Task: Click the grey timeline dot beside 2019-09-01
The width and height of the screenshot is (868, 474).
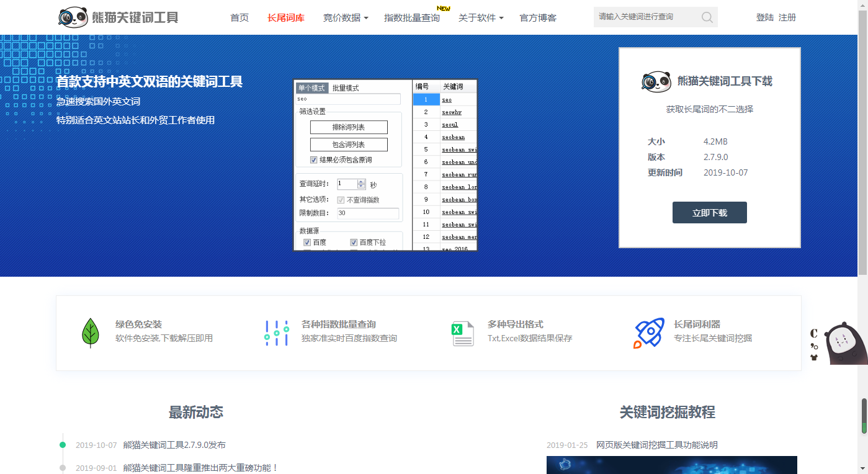Action: click(x=63, y=468)
